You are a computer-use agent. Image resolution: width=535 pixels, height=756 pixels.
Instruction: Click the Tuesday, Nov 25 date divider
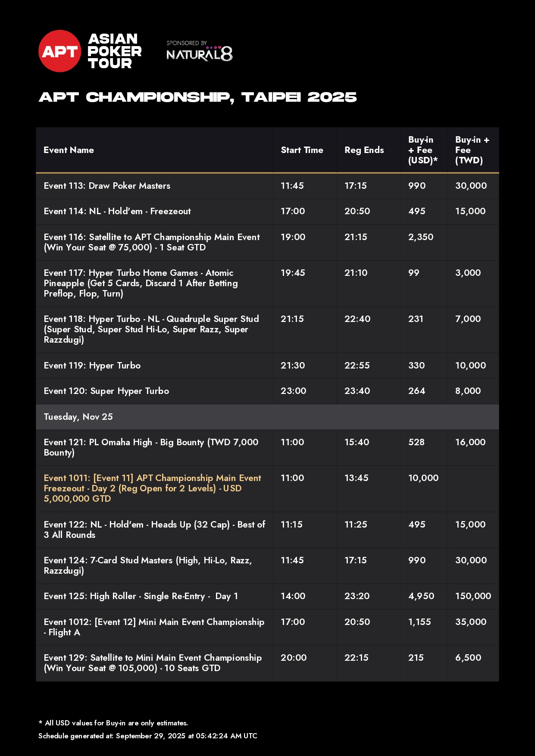click(78, 417)
